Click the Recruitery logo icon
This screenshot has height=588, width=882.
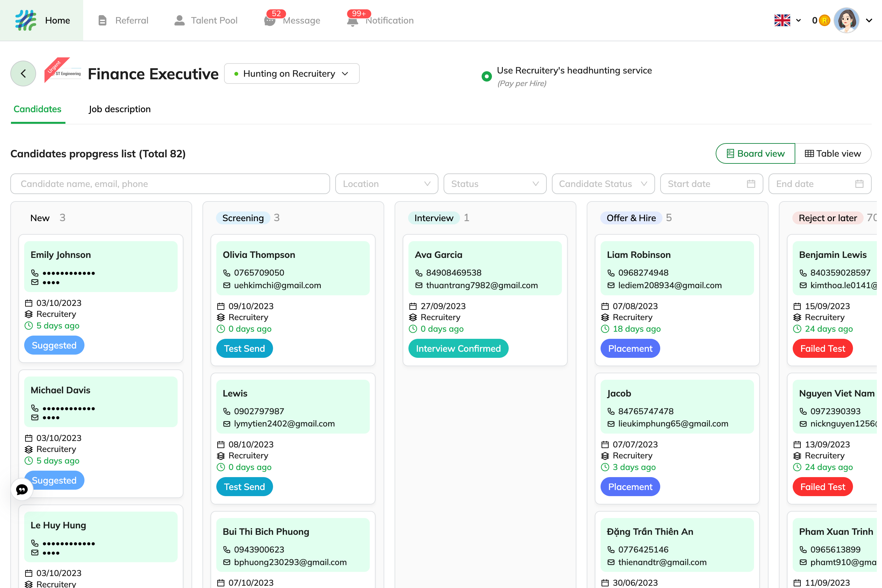pyautogui.click(x=25, y=20)
